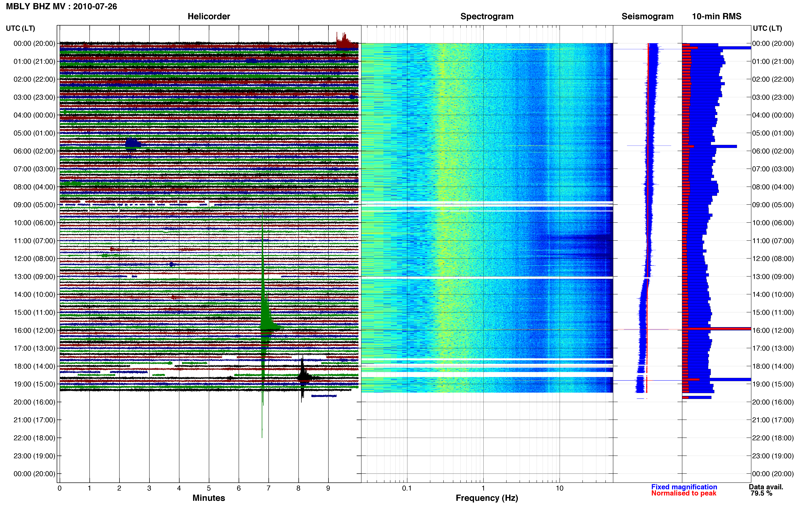Click minute tick label '0' under helicorder
This screenshot has width=812, height=508.
pos(60,488)
